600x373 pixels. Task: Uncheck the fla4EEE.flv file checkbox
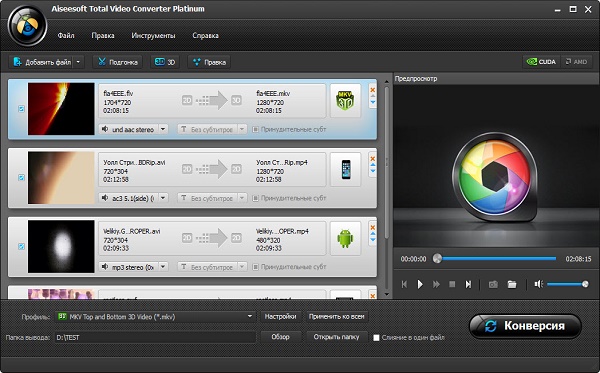coord(21,109)
